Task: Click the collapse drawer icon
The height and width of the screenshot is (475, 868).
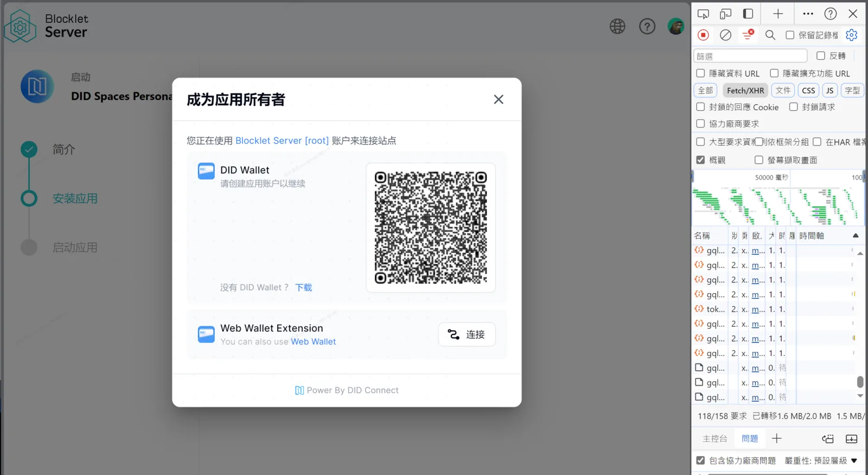Action: (x=852, y=439)
